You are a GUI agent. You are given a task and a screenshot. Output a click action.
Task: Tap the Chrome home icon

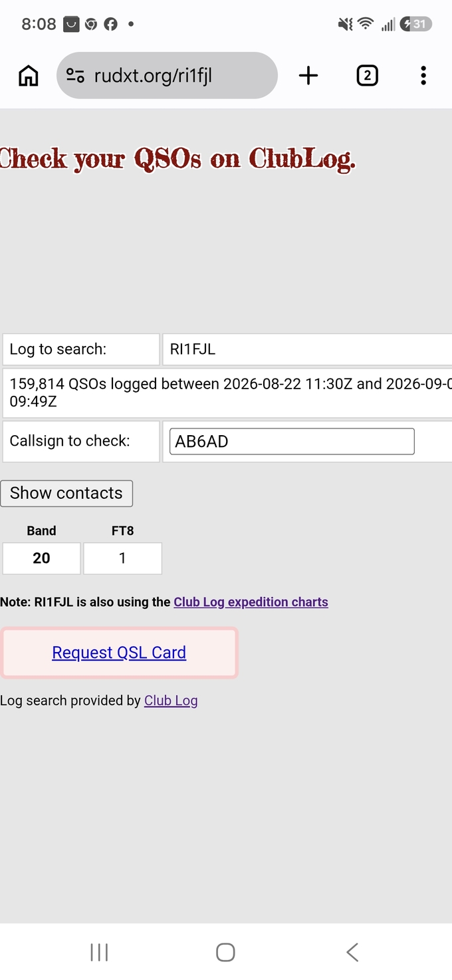point(28,76)
